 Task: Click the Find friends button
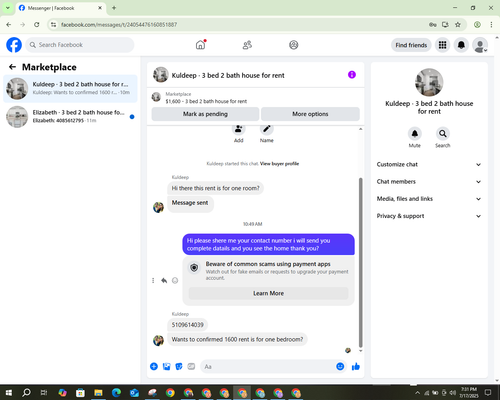coord(411,45)
